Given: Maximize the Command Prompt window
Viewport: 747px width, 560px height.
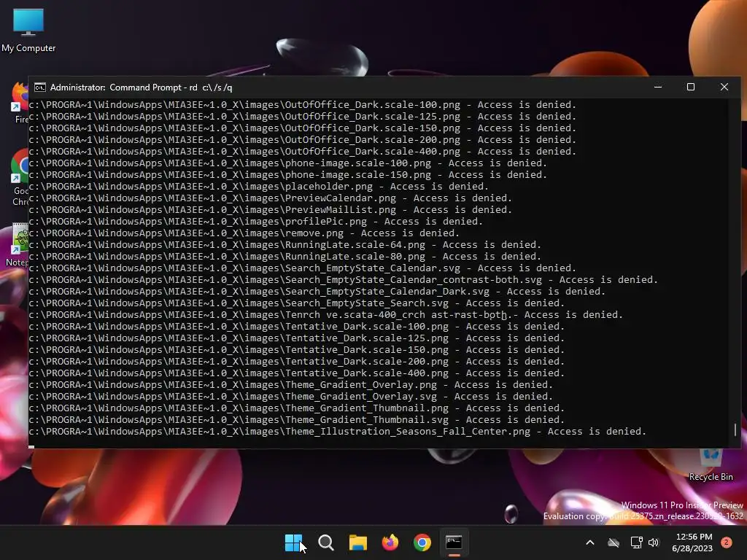Looking at the screenshot, I should coord(691,87).
